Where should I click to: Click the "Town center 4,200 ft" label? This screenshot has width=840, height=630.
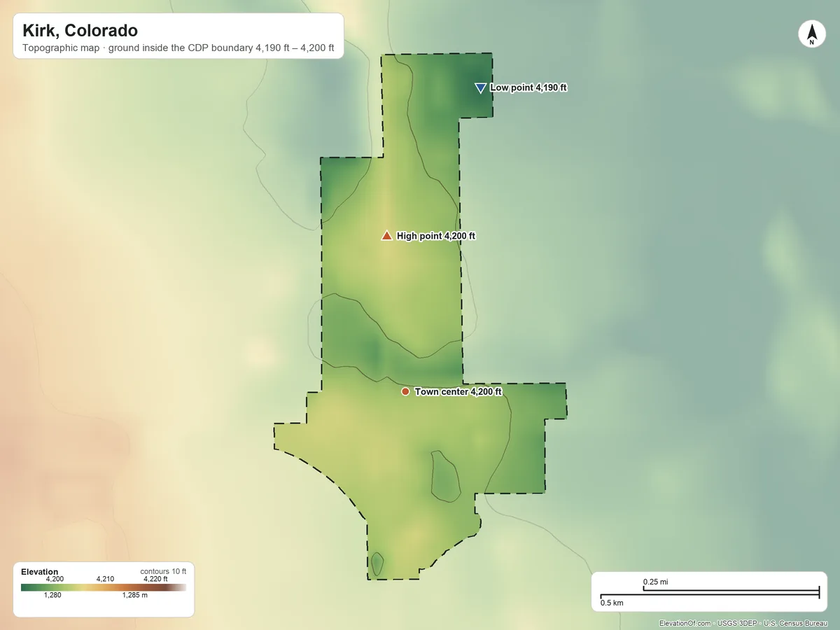tap(458, 392)
